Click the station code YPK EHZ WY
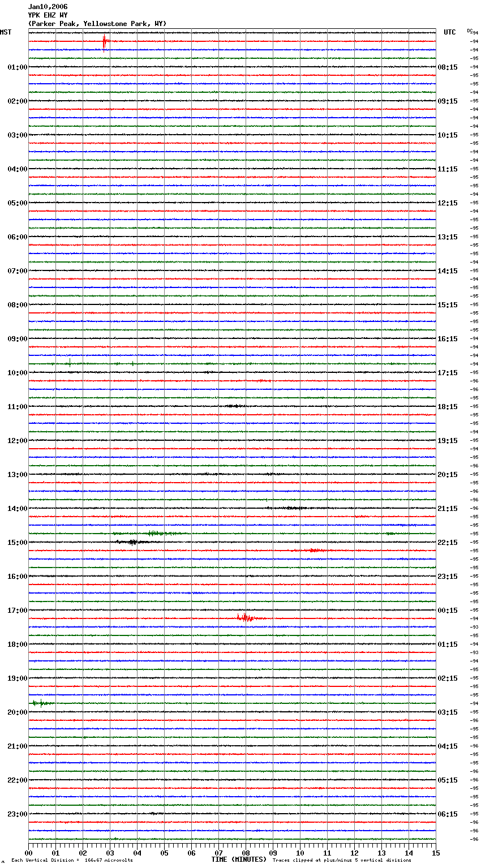The height and width of the screenshot is (868, 481). click(48, 15)
